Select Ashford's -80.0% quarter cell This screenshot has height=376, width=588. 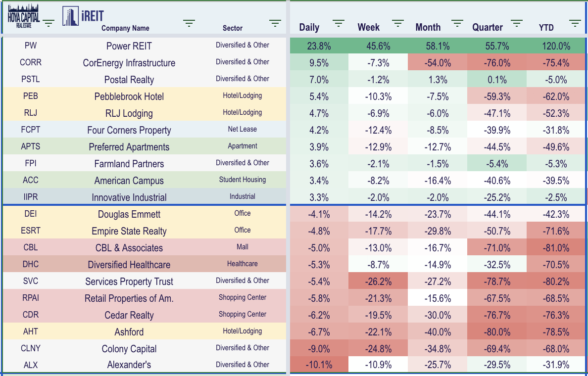point(497,331)
